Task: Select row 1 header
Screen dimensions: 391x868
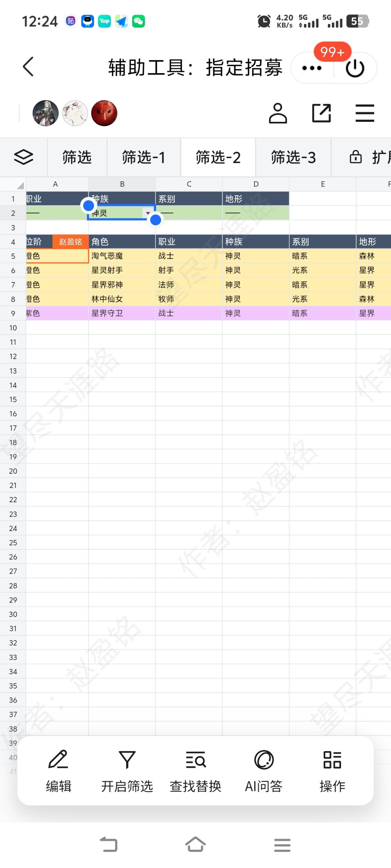Action: point(13,199)
